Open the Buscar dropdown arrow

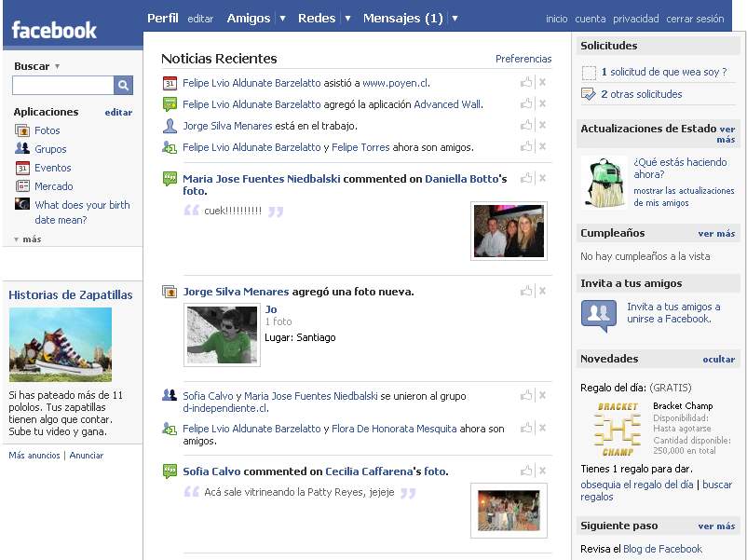57,66
